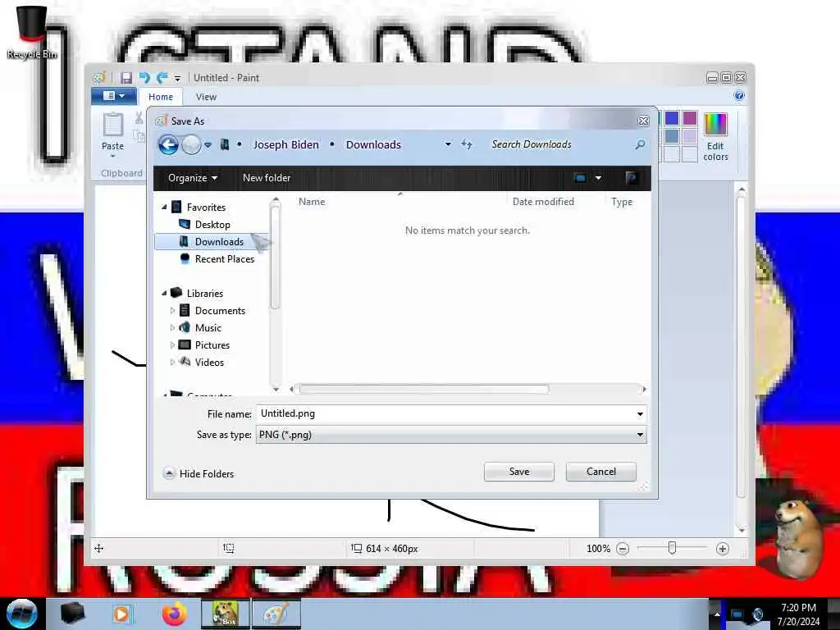Select Desktop under Favorites

pyautogui.click(x=212, y=225)
